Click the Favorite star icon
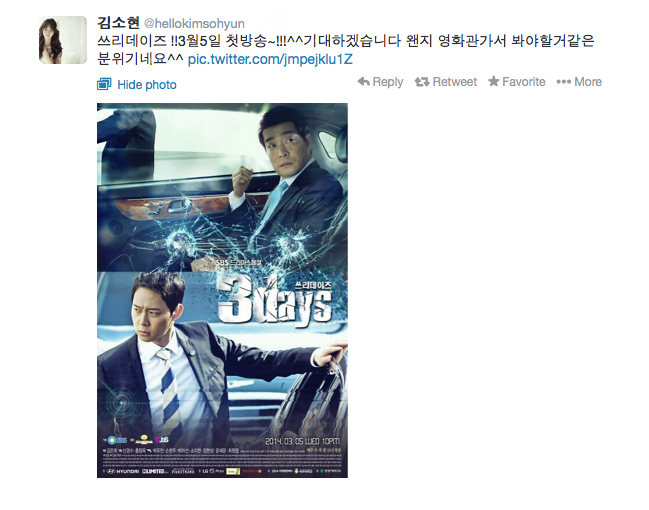Image resolution: width=649 pixels, height=510 pixels. pyautogui.click(x=493, y=82)
